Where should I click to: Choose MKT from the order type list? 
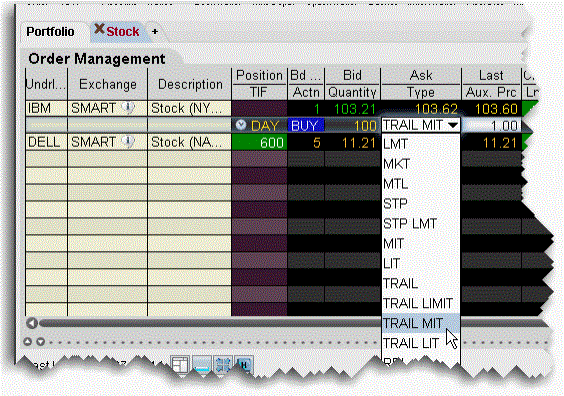click(x=420, y=164)
